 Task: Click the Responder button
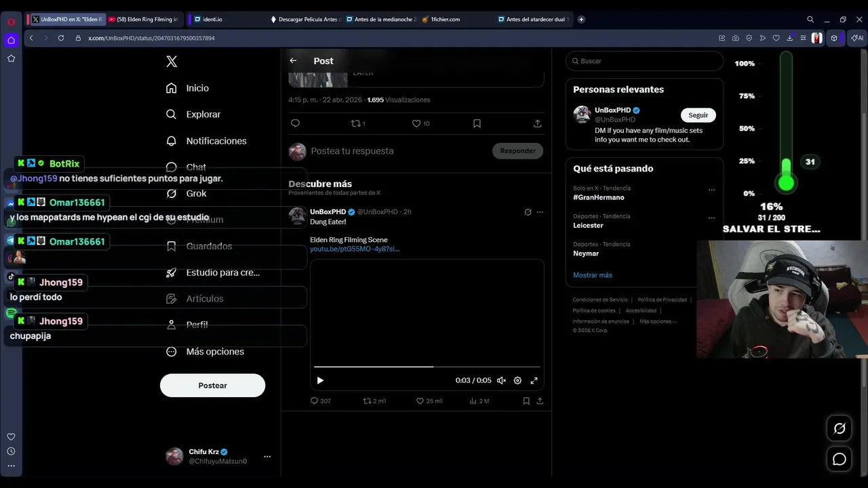point(517,151)
